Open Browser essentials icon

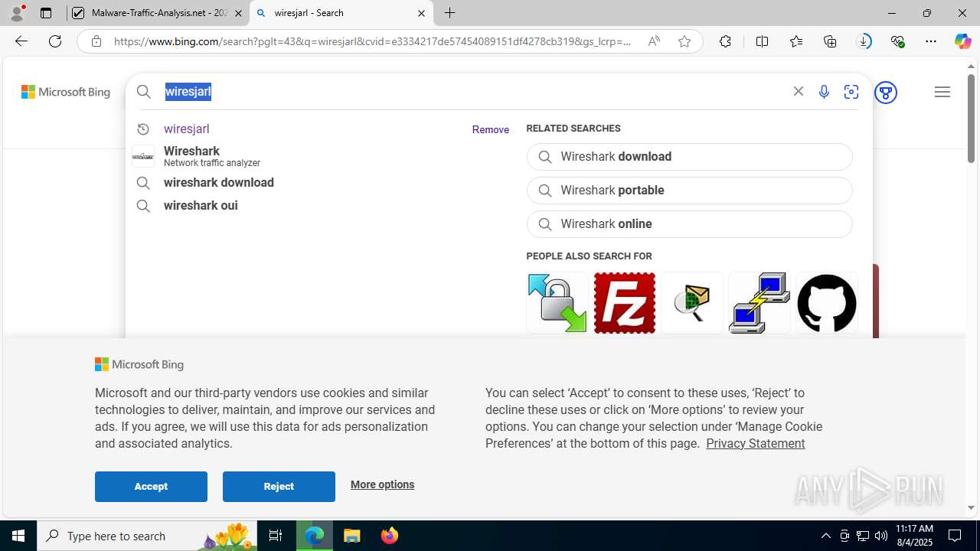point(898,41)
